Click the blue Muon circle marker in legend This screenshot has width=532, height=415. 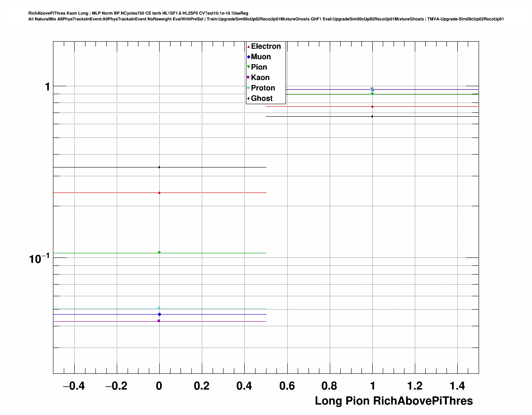pos(248,57)
